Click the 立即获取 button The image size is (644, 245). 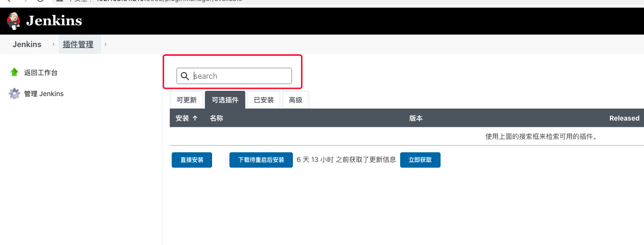tap(420, 160)
